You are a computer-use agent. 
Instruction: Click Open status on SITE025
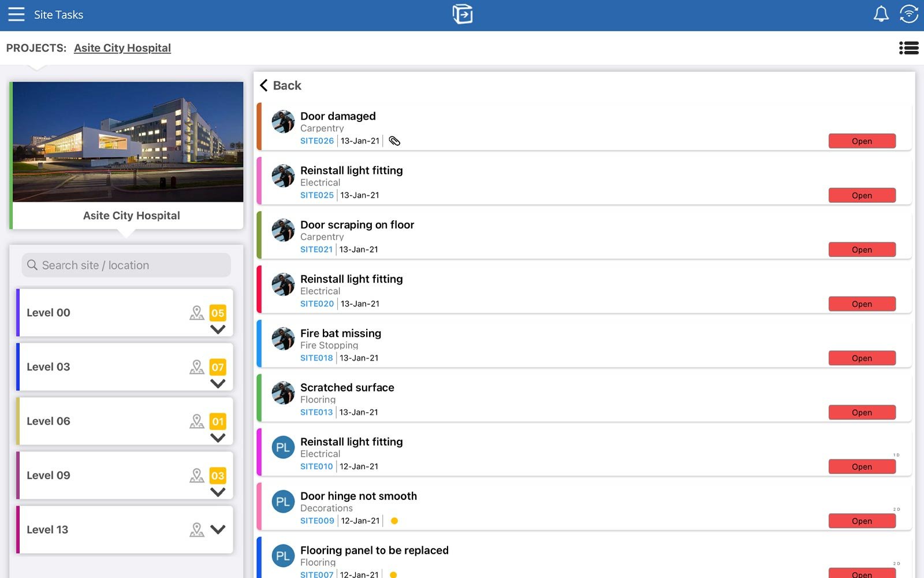click(862, 195)
